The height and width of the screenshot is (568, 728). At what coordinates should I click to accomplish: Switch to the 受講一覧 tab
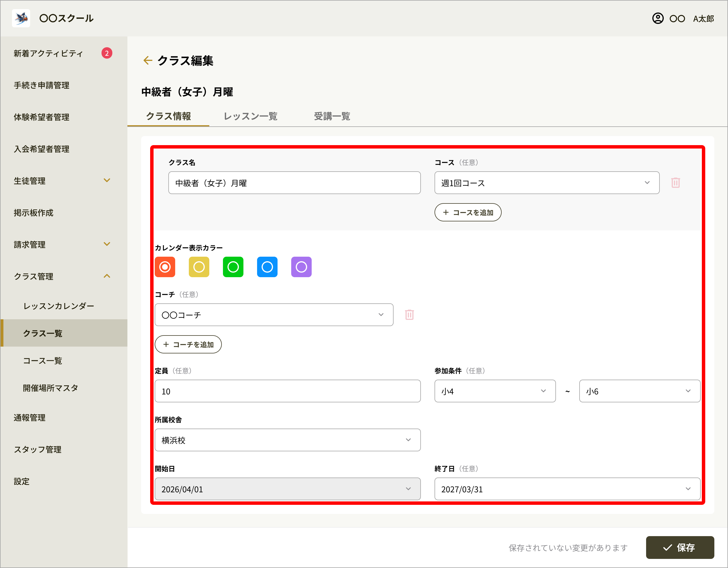pos(332,116)
